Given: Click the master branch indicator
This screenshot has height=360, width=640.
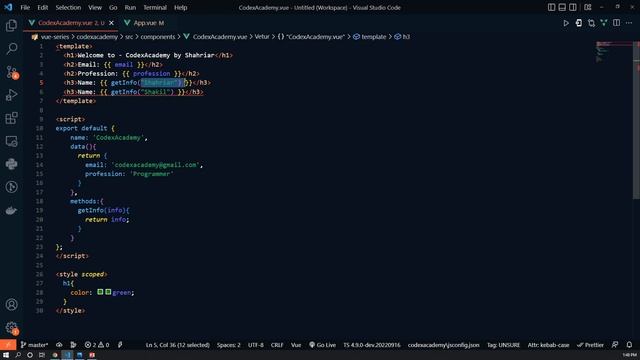Looking at the screenshot, I should click(34, 345).
